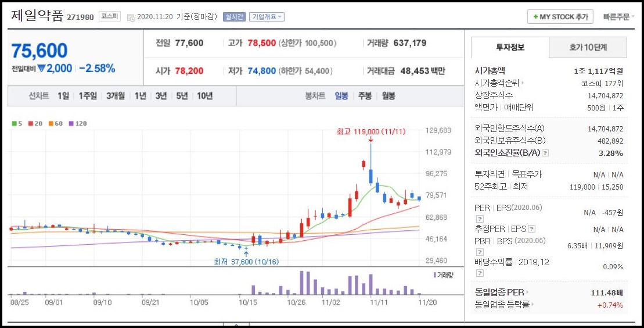Viewport: 644px width, 328px height.
Task: Click the help icon under PER | EPS(2020.06)
Action: pyautogui.click(x=479, y=219)
